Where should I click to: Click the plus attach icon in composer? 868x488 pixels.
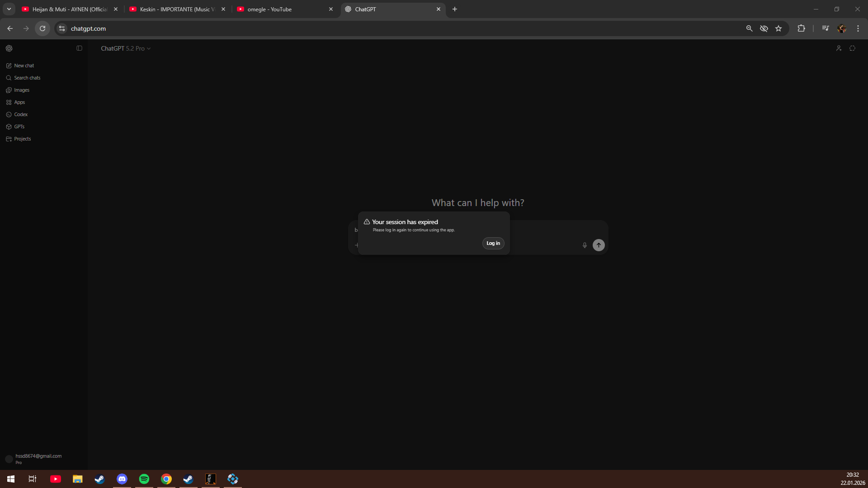click(x=356, y=245)
